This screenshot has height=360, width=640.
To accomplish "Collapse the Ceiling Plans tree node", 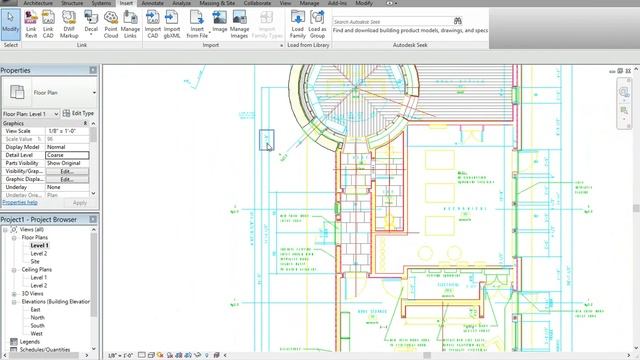I will [x=14, y=270].
